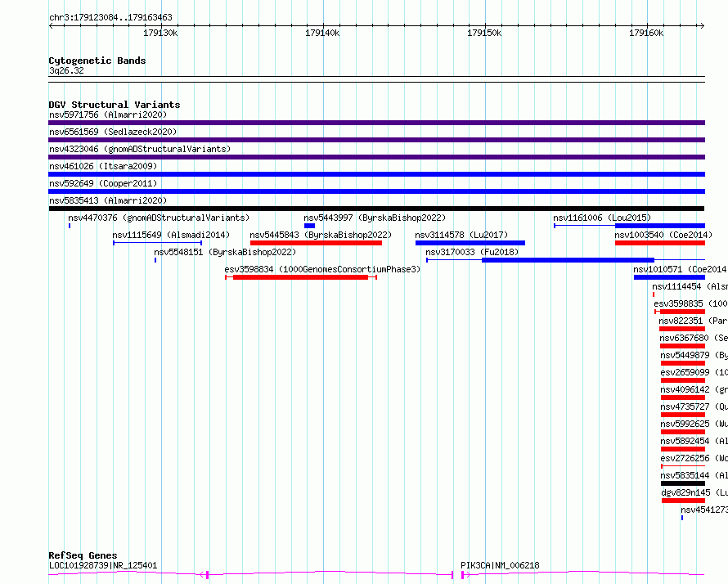Viewport: 728px width, 584px height.
Task: Click the 179160k ruler tick label
Action: 646,33
